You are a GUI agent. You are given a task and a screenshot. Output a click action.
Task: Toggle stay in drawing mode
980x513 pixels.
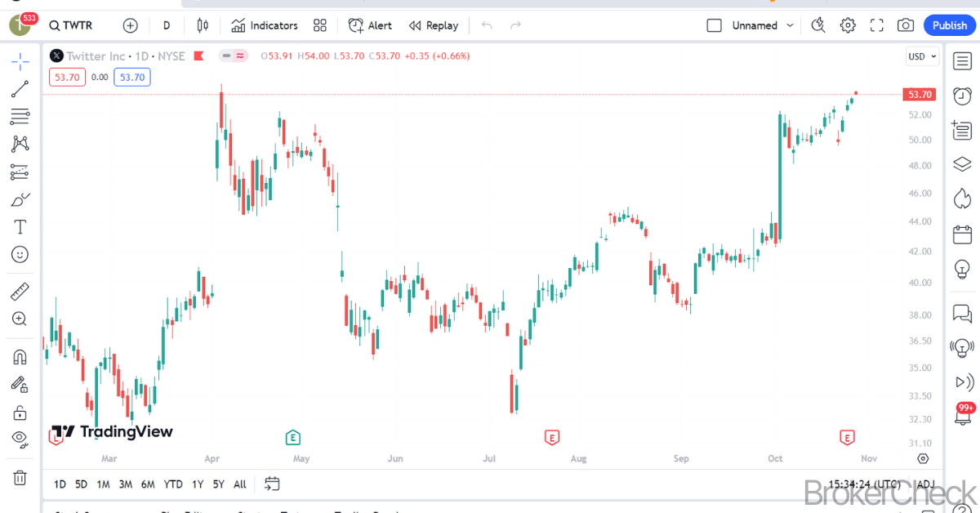pyautogui.click(x=20, y=385)
